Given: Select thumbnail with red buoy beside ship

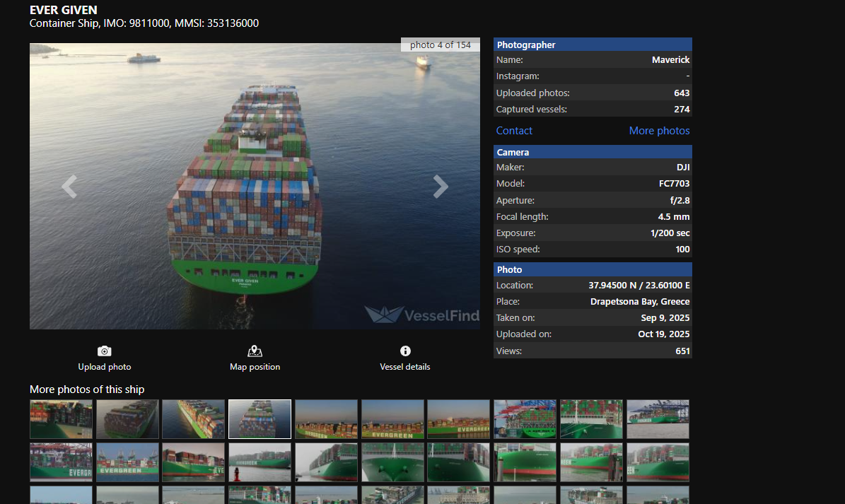Looking at the screenshot, I should click(260, 462).
